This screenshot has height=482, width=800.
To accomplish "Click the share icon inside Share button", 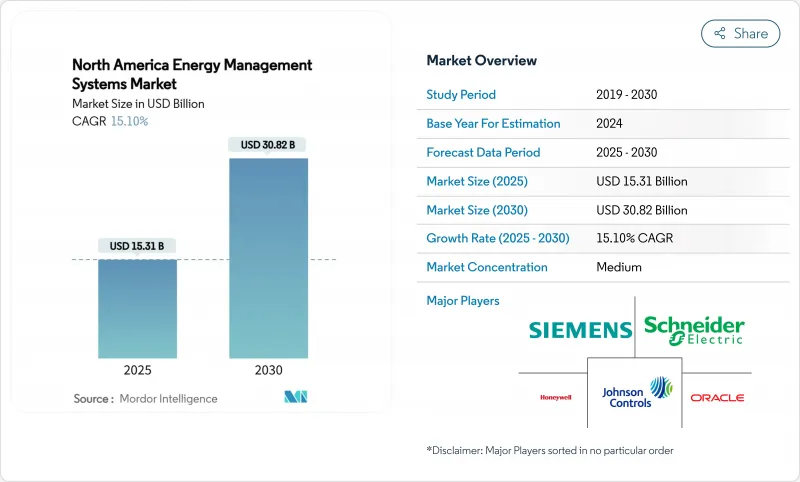I will [x=719, y=33].
